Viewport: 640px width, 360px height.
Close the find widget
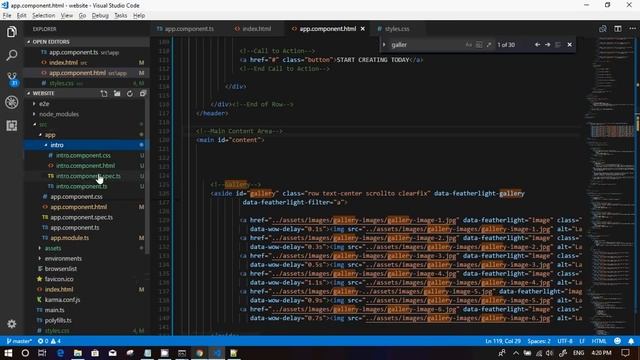click(x=569, y=44)
